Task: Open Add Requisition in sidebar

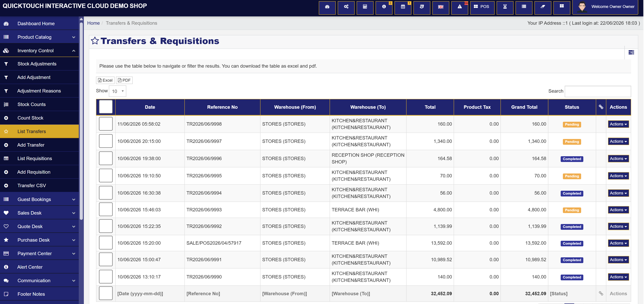Action: (40, 172)
